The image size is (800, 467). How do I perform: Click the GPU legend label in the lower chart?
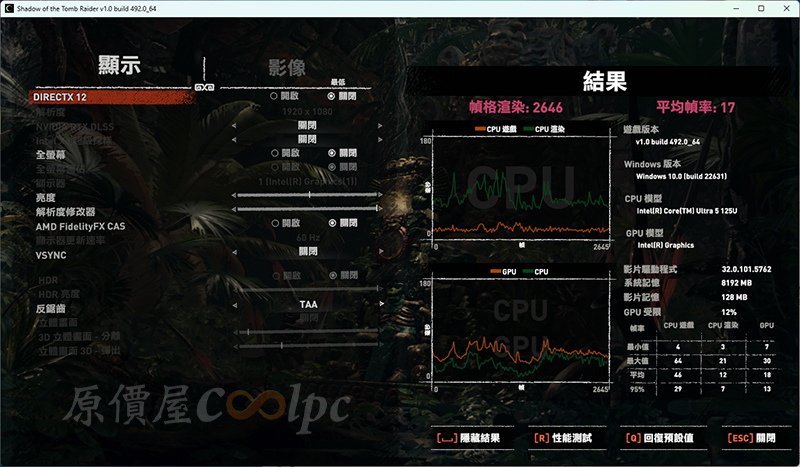pyautogui.click(x=503, y=272)
